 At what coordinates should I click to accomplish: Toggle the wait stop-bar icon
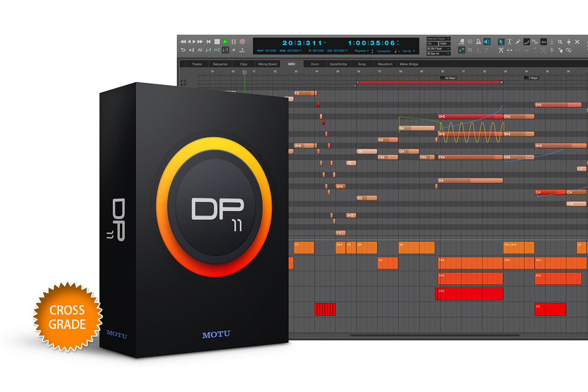[192, 50]
